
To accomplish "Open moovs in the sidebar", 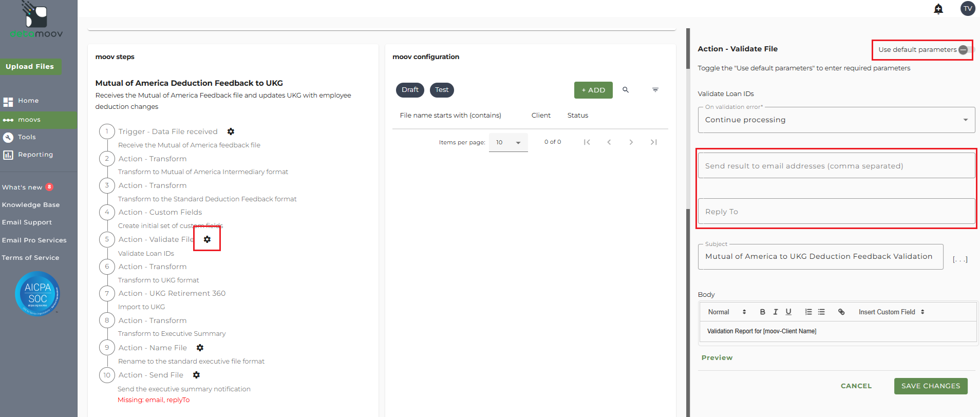I will (x=39, y=120).
